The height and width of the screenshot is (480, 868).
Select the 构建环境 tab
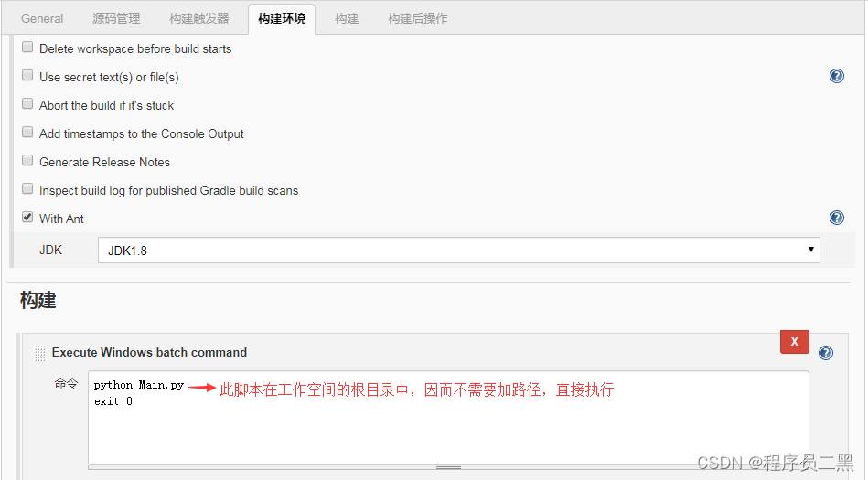[x=282, y=19]
